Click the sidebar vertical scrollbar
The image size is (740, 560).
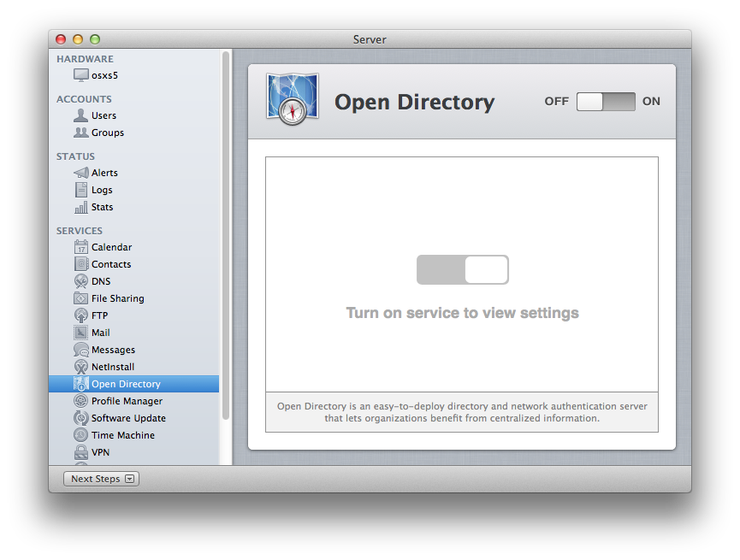pos(226,235)
